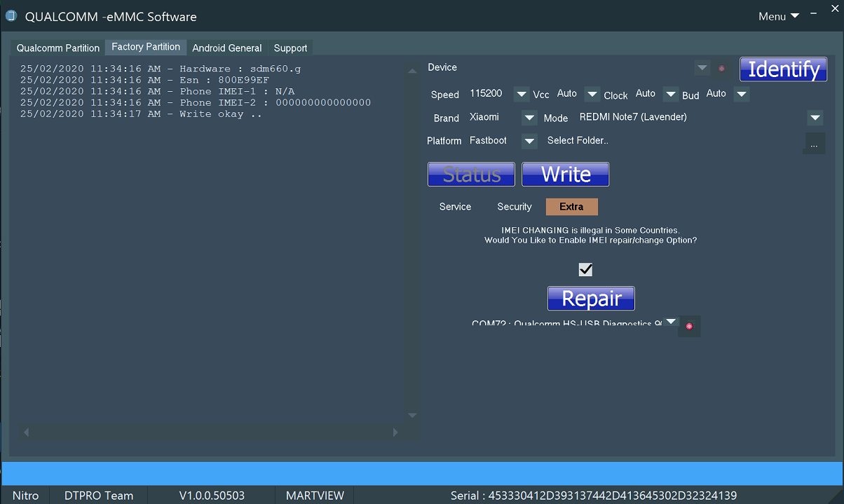Click 'Nitro' in the status bar
Image resolution: width=844 pixels, height=504 pixels.
[x=26, y=496]
